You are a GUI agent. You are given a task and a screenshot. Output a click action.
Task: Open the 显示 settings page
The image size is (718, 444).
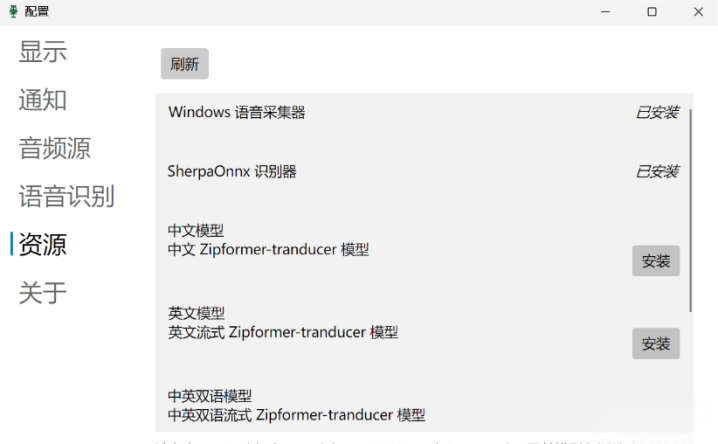[43, 52]
